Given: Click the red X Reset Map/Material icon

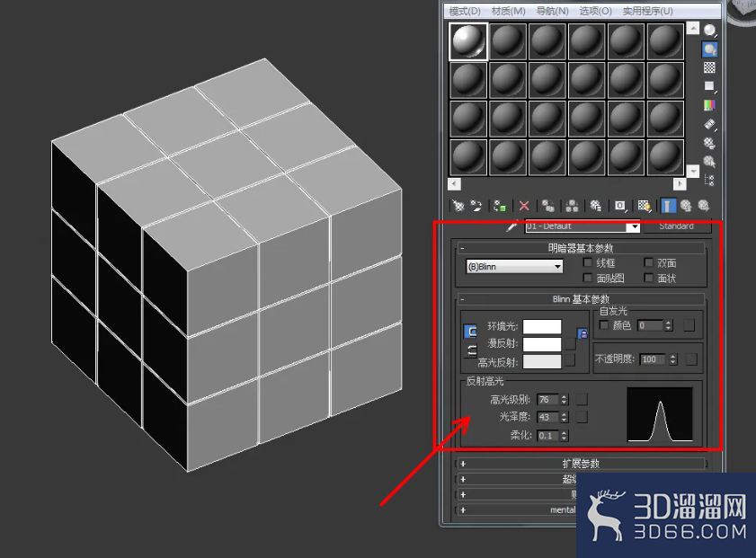Looking at the screenshot, I should click(x=524, y=207).
